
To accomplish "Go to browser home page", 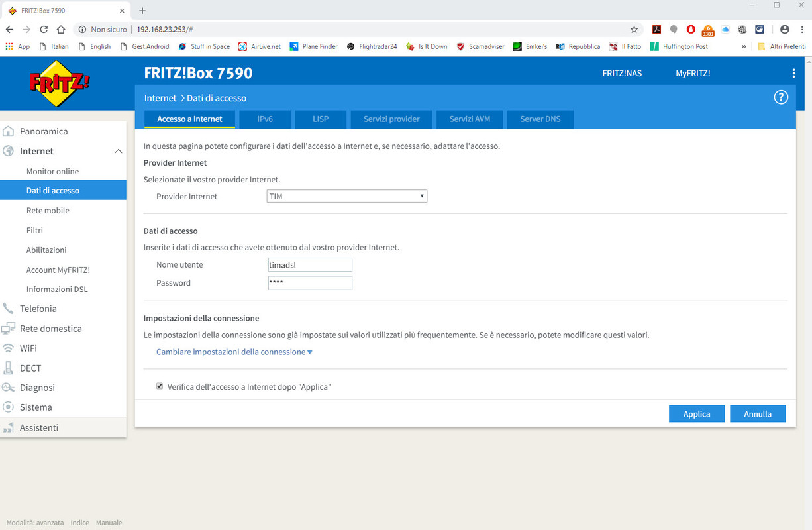I will [61, 29].
